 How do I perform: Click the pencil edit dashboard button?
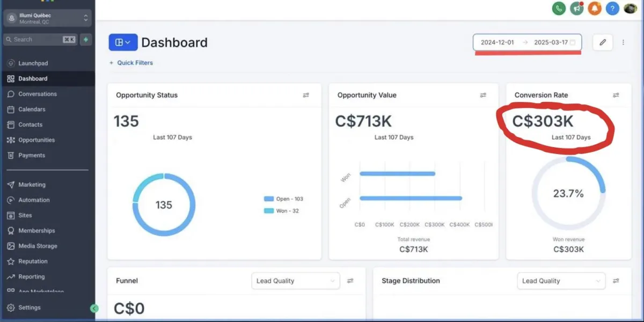pyautogui.click(x=603, y=42)
